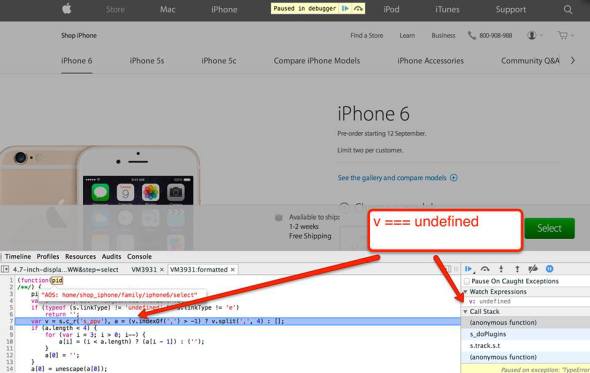Open the Audits panel

click(111, 256)
